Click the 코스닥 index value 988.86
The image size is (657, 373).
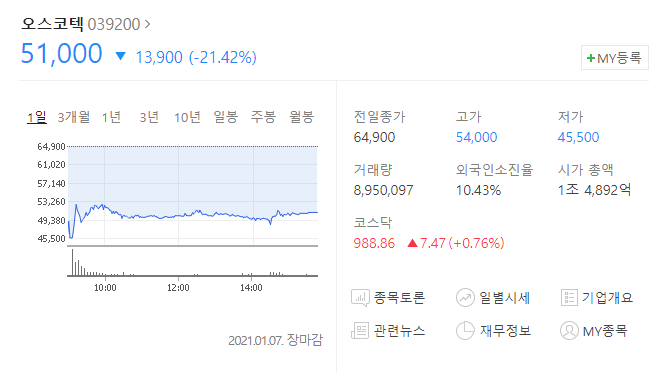point(374,243)
